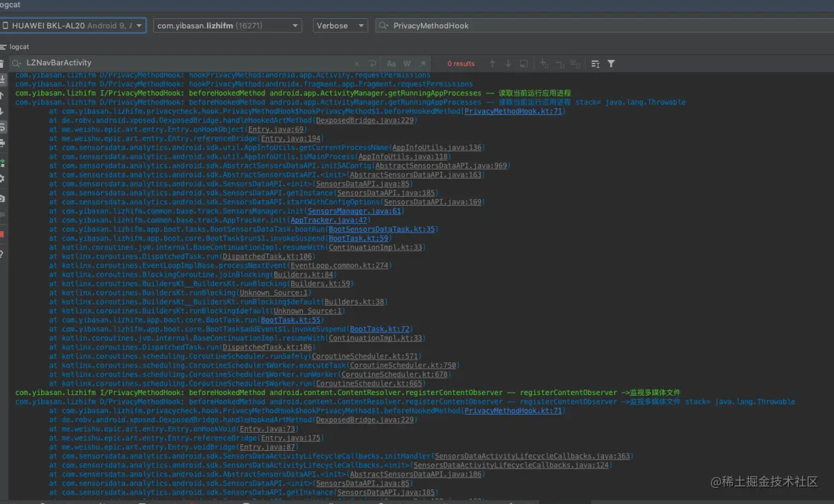Viewport: 834px width, 504px height.
Task: Open the help question mark icon
Action: coord(2,255)
